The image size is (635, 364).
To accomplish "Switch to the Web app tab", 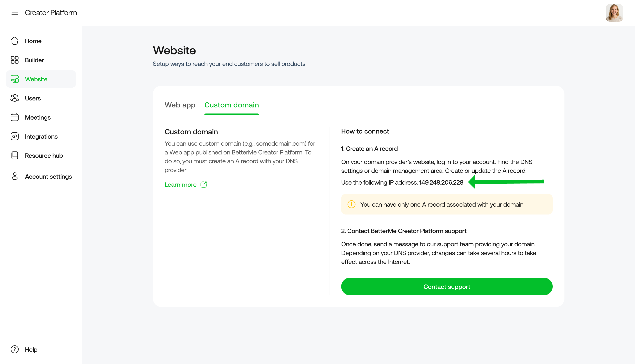I will 180,105.
